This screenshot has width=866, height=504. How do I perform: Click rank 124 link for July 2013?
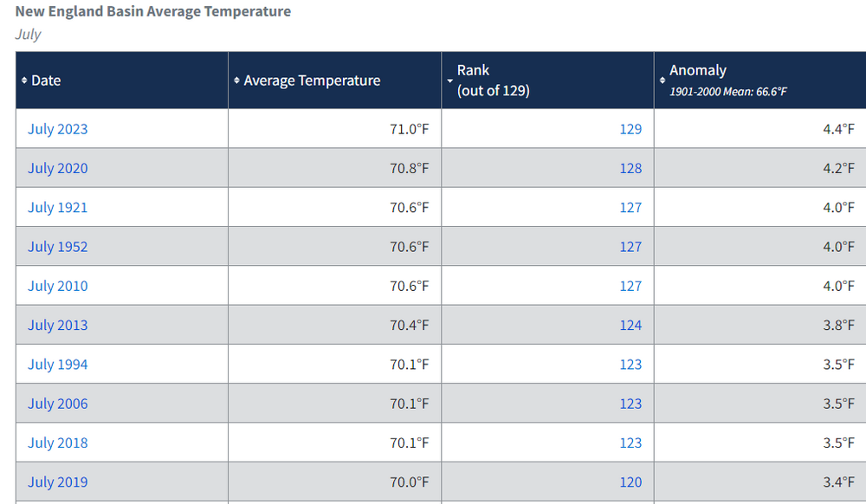coord(630,325)
